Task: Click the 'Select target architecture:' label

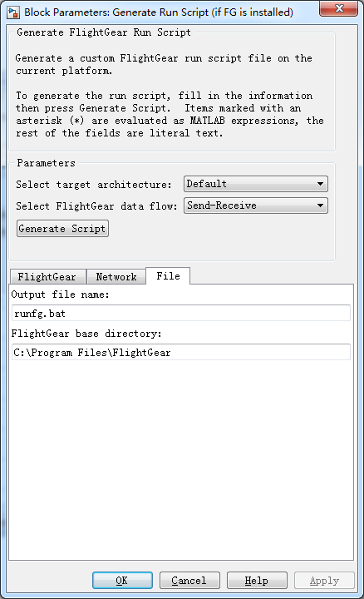Action: pos(94,185)
